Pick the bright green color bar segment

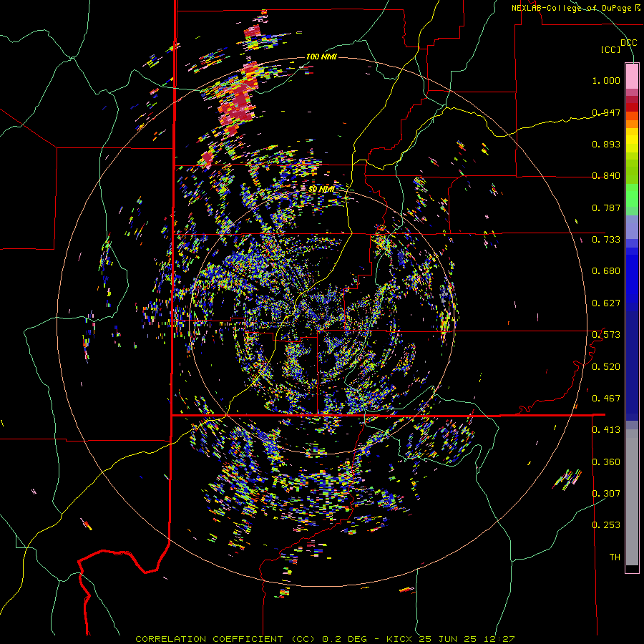click(x=632, y=195)
